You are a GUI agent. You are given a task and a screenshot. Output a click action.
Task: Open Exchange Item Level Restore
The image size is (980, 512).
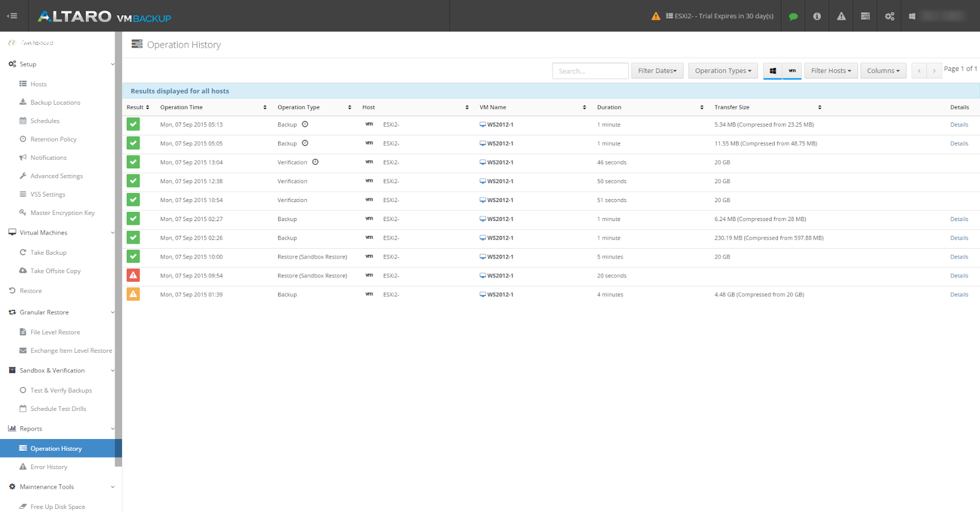[x=71, y=351]
